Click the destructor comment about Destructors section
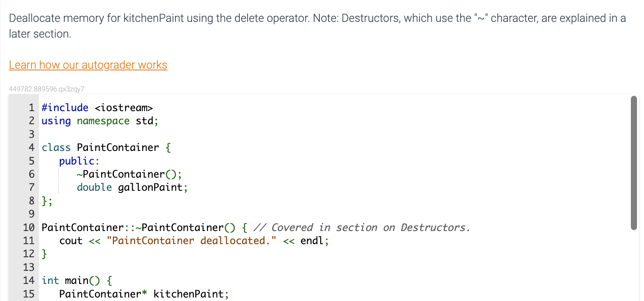This screenshot has width=644, height=301. pyautogui.click(x=359, y=227)
